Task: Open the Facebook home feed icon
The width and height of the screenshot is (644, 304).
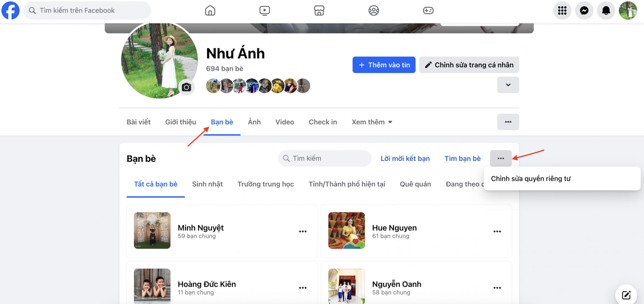Action: click(x=210, y=10)
